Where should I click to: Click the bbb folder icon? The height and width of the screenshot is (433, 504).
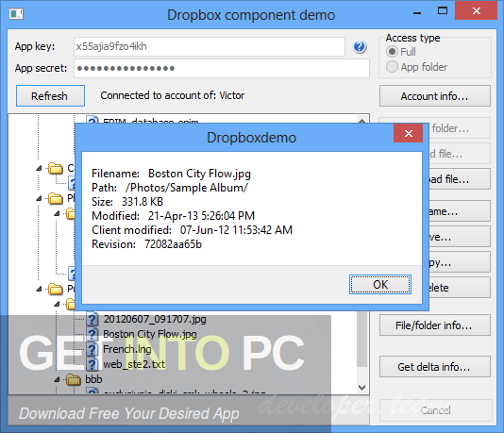pos(74,379)
